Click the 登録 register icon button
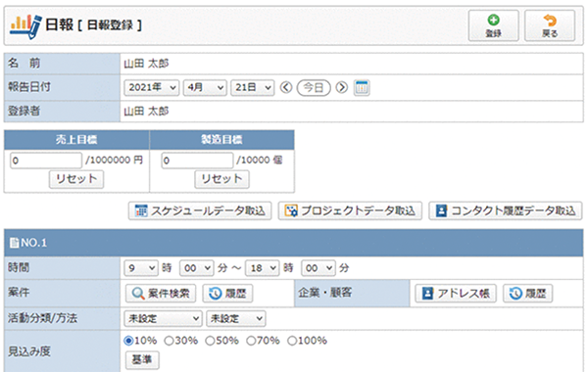Screen dimensions: 588x372 click(x=494, y=25)
